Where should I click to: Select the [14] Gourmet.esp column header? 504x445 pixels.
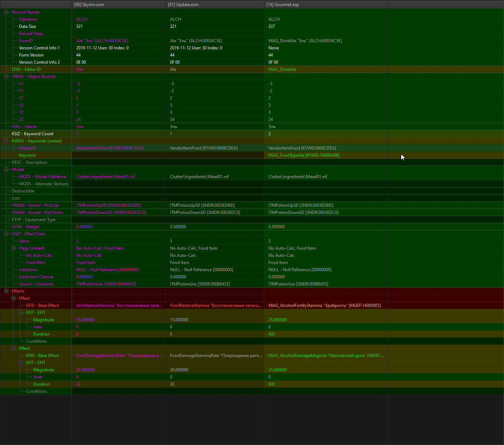click(x=326, y=5)
